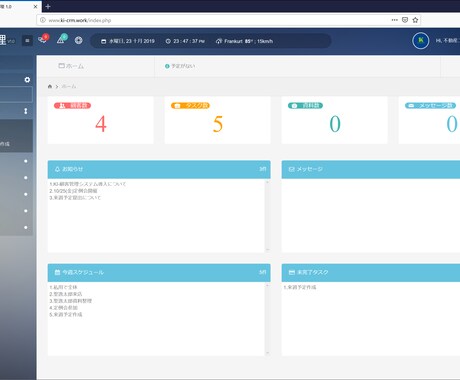Open the page actions three-dot menu
This screenshot has width=460, height=380.
tap(395, 20)
